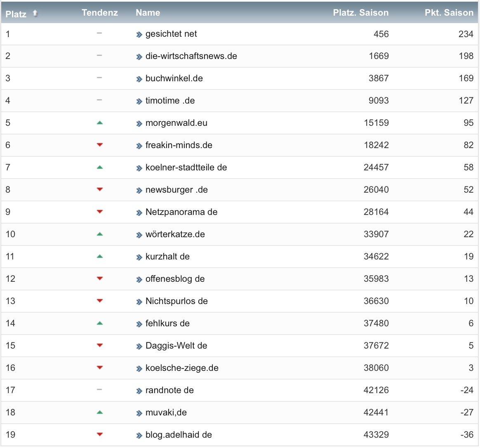Image resolution: width=480 pixels, height=448 pixels.
Task: Open the Daggis-Welt de link
Action: click(176, 346)
